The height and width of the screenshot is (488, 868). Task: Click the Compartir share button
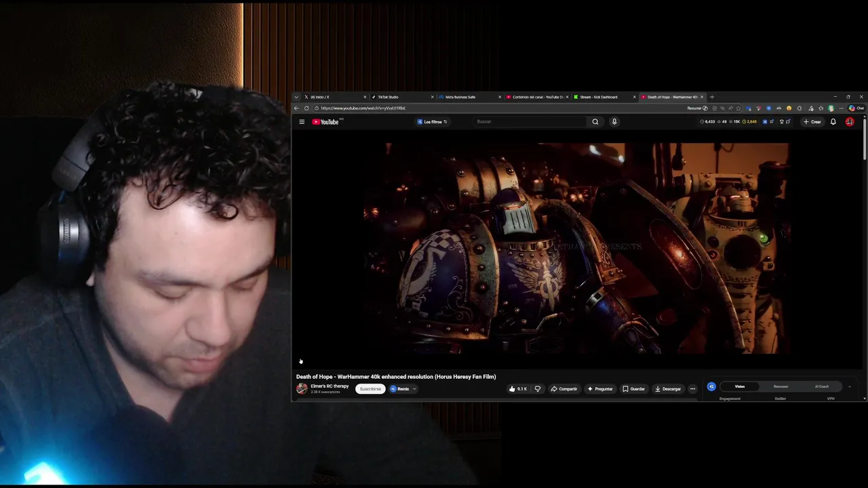pyautogui.click(x=564, y=389)
